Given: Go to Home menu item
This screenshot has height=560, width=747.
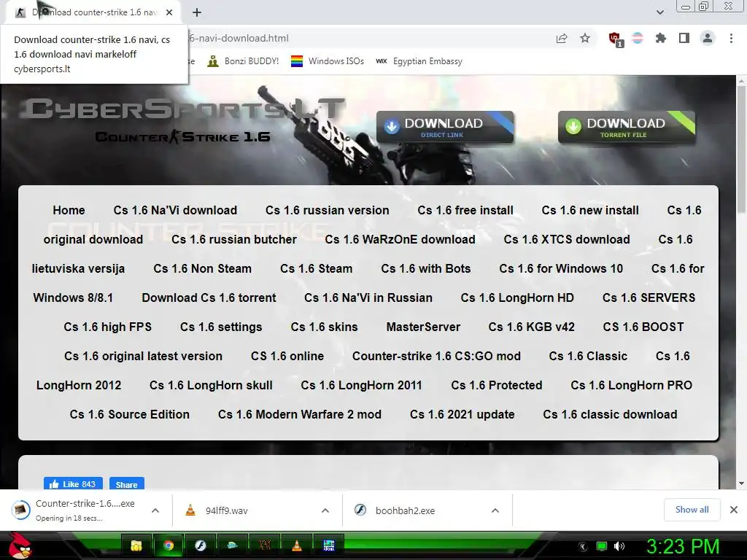Looking at the screenshot, I should click(x=69, y=210).
